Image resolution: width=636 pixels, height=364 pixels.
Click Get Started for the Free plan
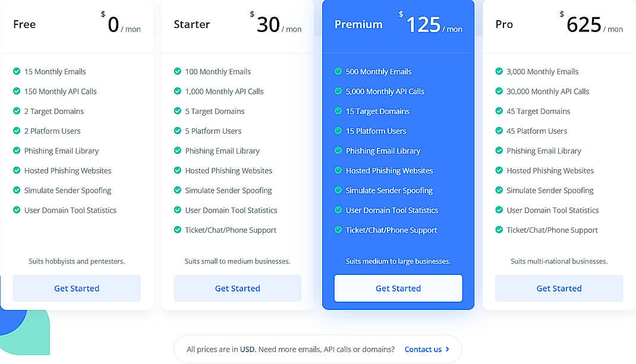[76, 288]
